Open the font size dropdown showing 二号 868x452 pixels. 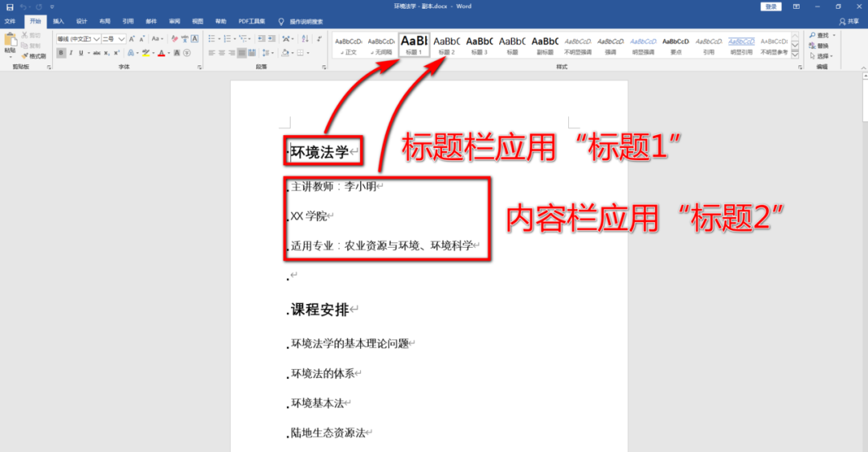pyautogui.click(x=115, y=39)
